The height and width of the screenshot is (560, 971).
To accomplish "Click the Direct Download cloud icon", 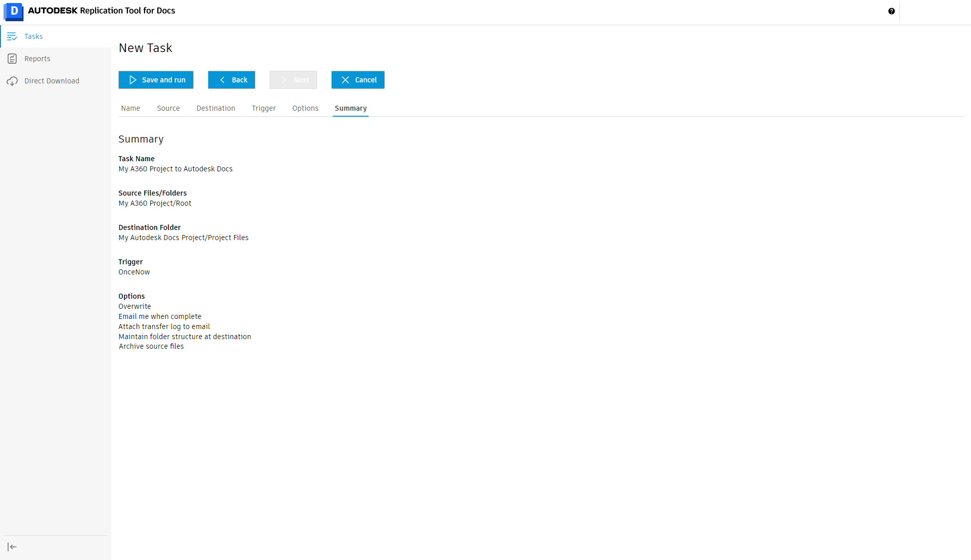I will (12, 81).
